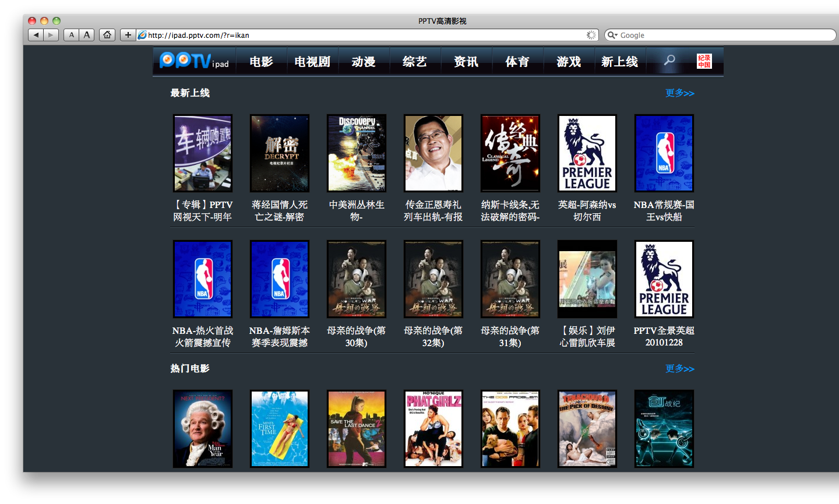Open the 英超-阿森纳vs切尔西 Premier League thumbnail
The height and width of the screenshot is (504, 839).
(x=587, y=153)
